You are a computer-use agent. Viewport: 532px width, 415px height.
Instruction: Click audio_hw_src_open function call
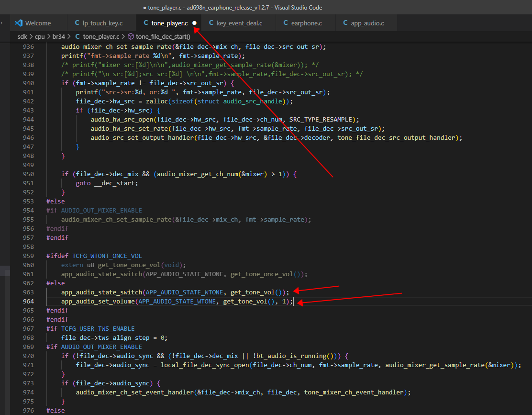[x=122, y=120]
